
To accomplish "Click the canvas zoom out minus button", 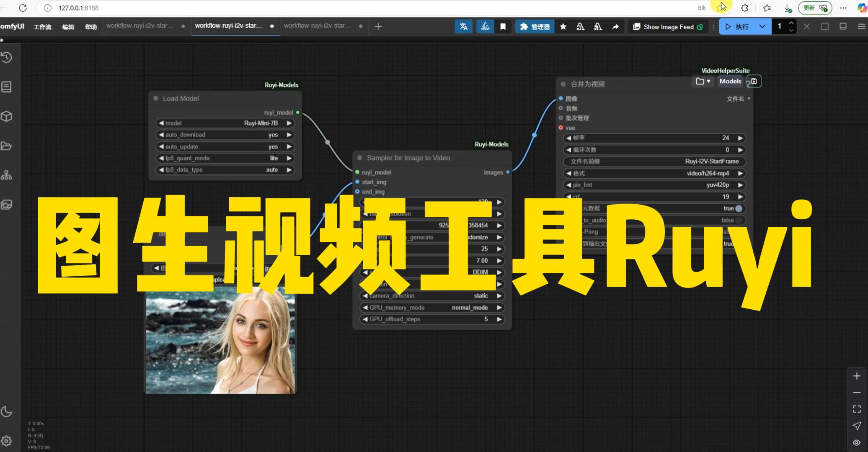I will [x=857, y=393].
